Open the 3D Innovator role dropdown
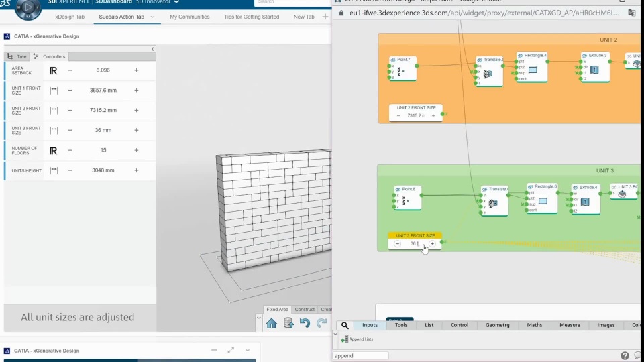Image resolution: width=644 pixels, height=362 pixels. click(176, 1)
